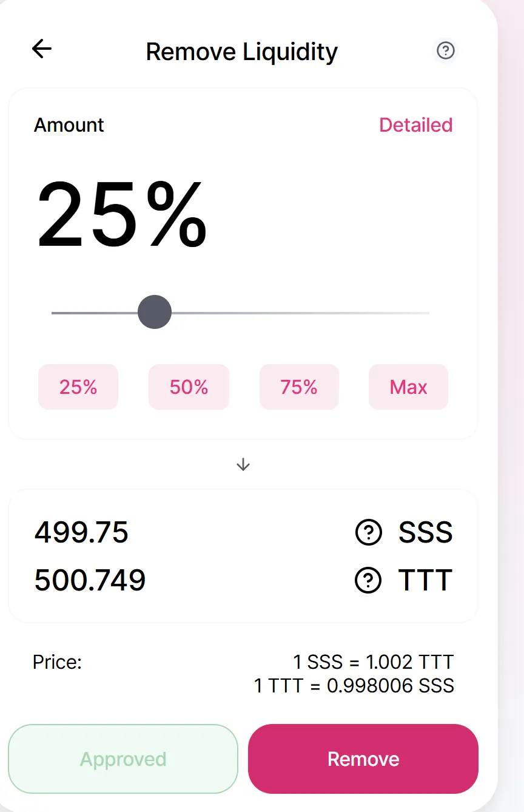524x812 pixels.
Task: Select the 25% preset button
Action: click(x=78, y=387)
